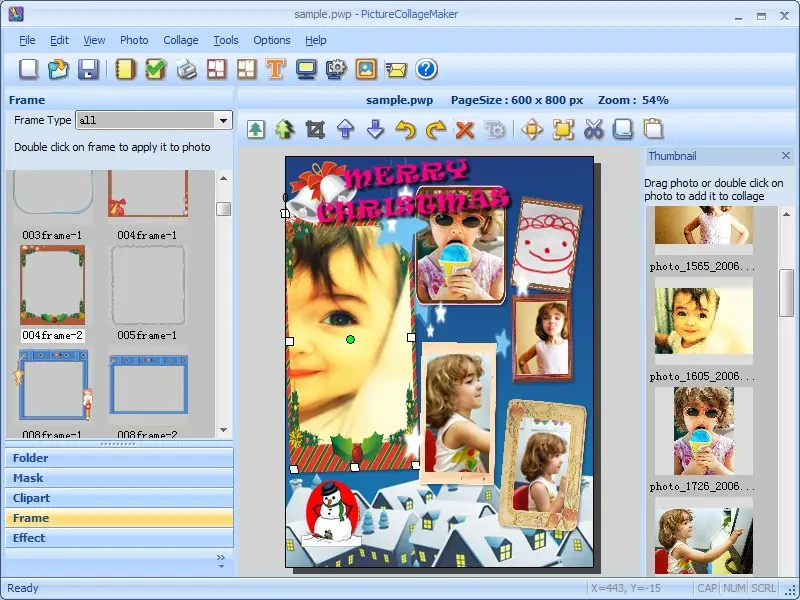Click the blue question mark Help icon

pos(427,69)
